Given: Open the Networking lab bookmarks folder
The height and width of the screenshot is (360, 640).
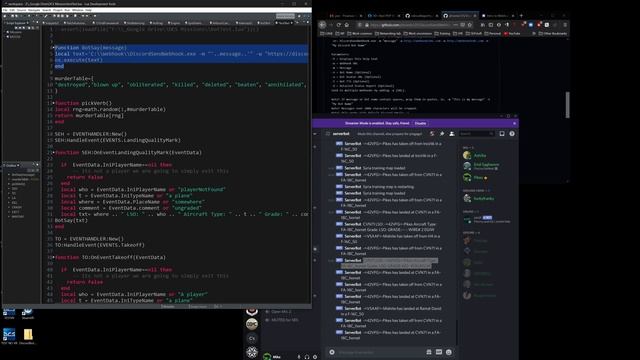Looking at the screenshot, I should 389,33.
